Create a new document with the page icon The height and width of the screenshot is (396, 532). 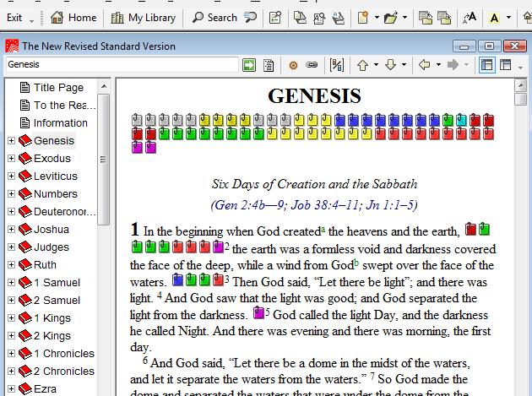(x=363, y=17)
